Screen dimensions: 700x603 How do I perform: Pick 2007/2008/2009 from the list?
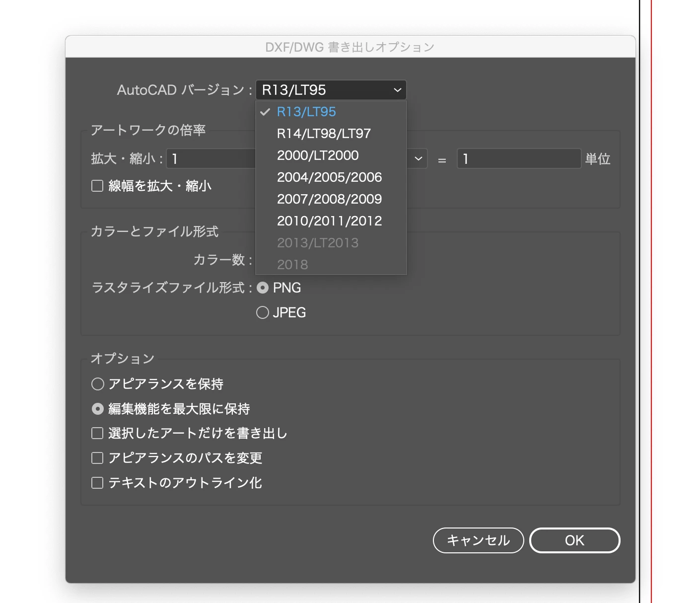(331, 199)
